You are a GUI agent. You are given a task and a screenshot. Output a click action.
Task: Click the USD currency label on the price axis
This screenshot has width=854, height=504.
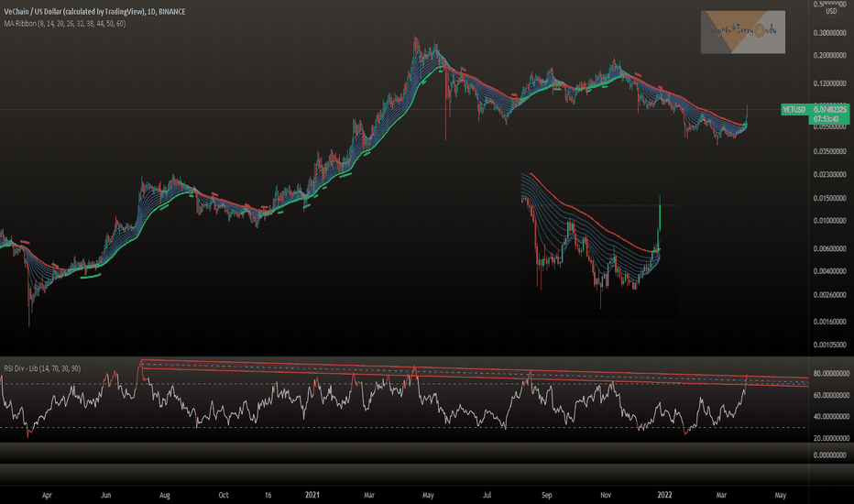point(831,11)
